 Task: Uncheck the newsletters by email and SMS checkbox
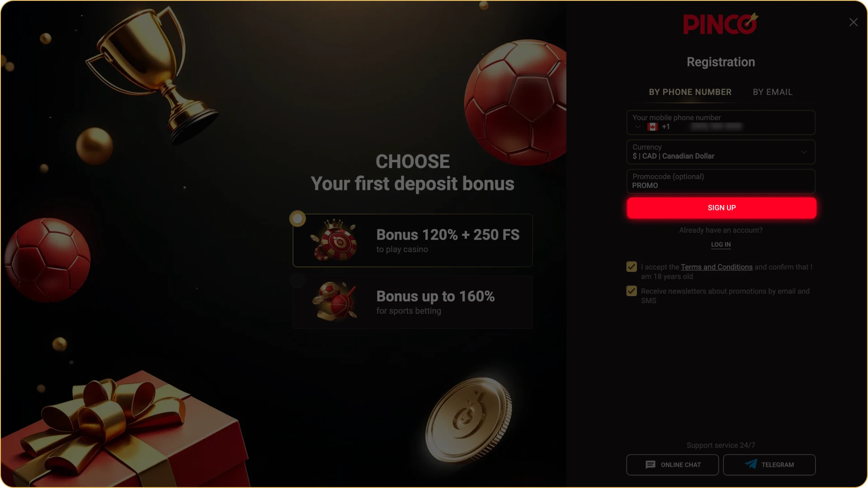[632, 291]
